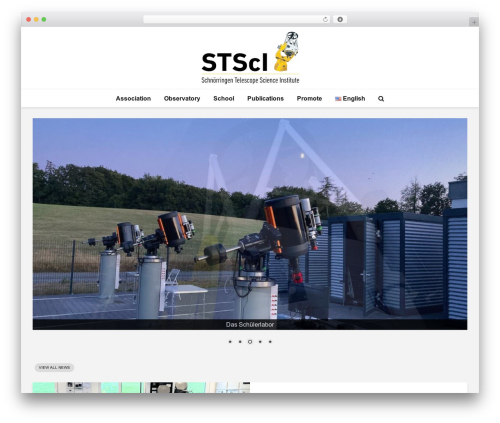This screenshot has width=500, height=423.
Task: Select the third active slider dot
Action: (x=250, y=342)
